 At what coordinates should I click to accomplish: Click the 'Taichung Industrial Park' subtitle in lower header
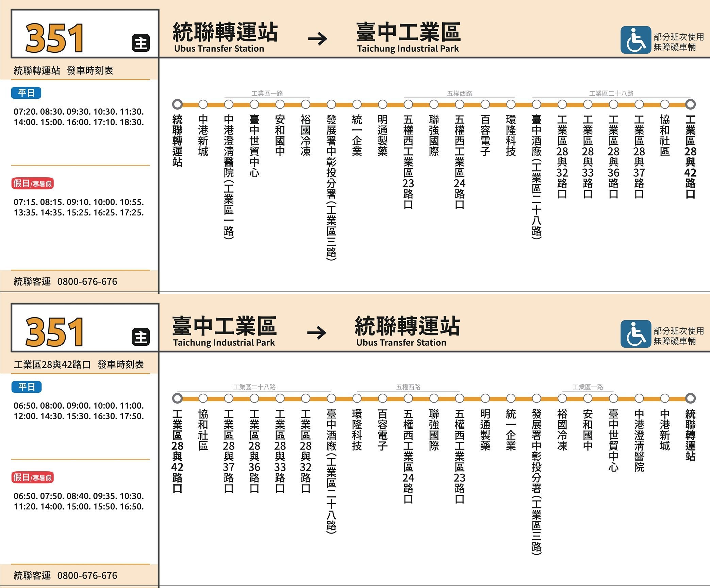pos(224,343)
